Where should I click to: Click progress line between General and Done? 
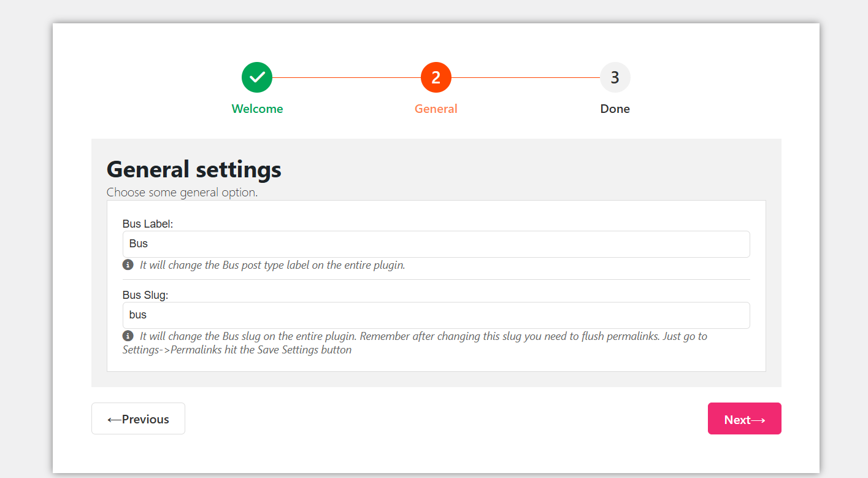(x=525, y=78)
